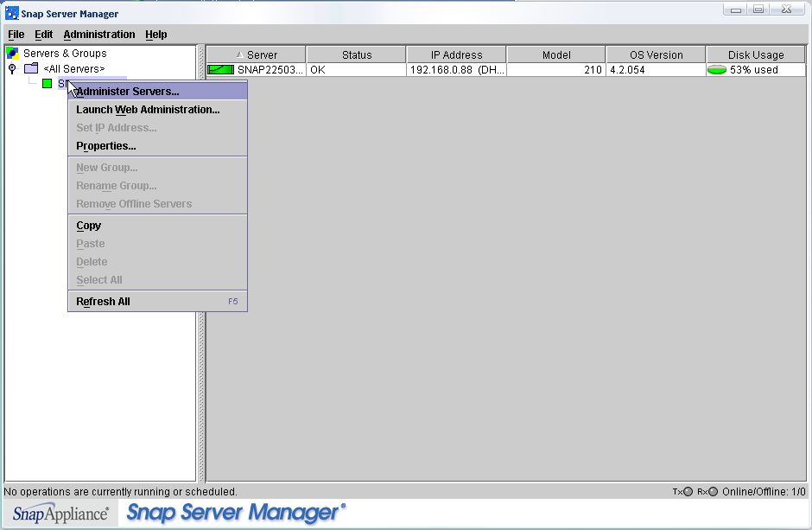Viewport: 812px width, 530px height.
Task: Click the 4.2.054 OS version cell
Action: (x=657, y=70)
